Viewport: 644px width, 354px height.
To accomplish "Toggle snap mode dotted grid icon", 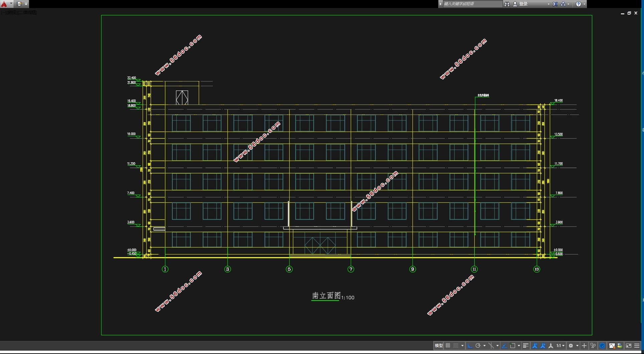I will pos(456,346).
